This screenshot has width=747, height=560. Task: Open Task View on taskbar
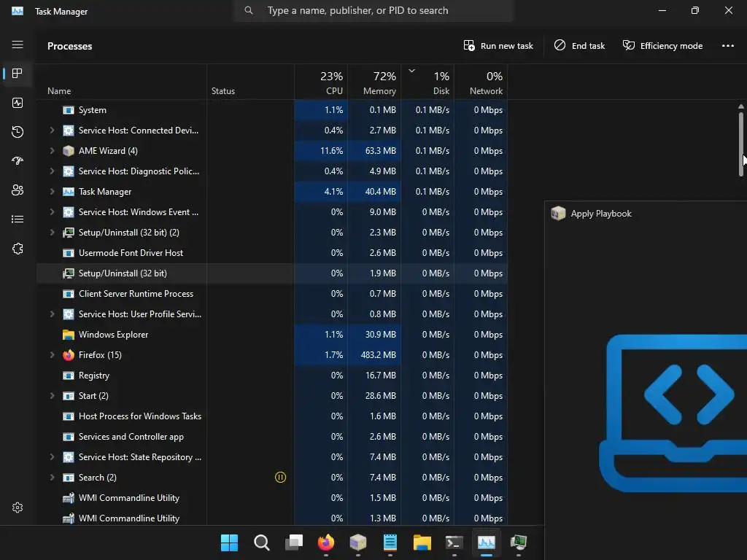[x=294, y=542]
